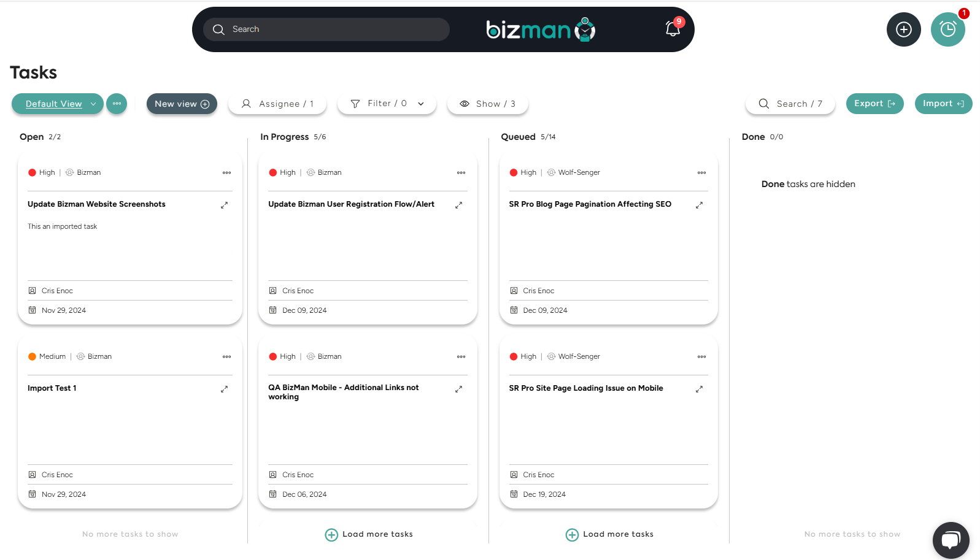Open options menu on Update Bizman User Registration card

461,173
